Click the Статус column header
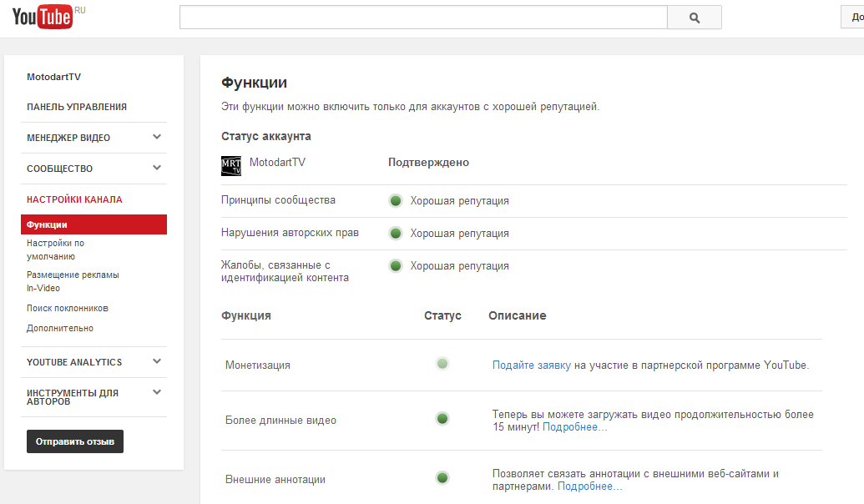The width and height of the screenshot is (864, 504). [x=442, y=315]
